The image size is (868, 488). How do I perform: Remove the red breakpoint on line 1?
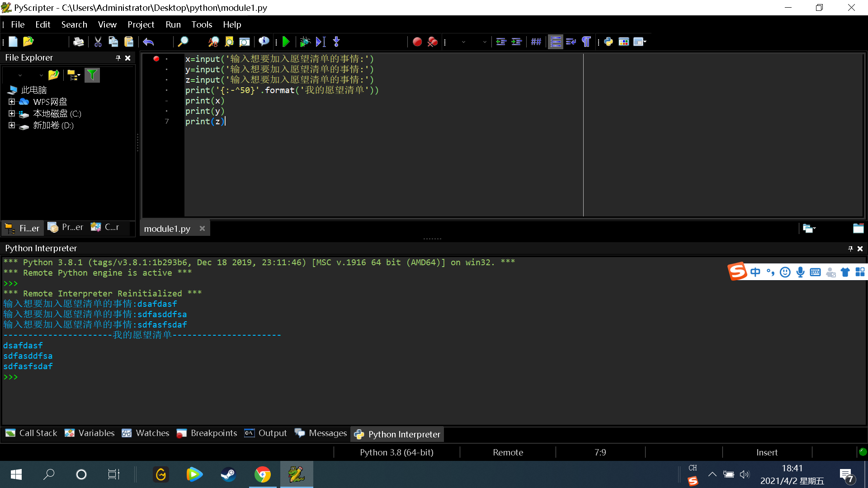pos(156,59)
